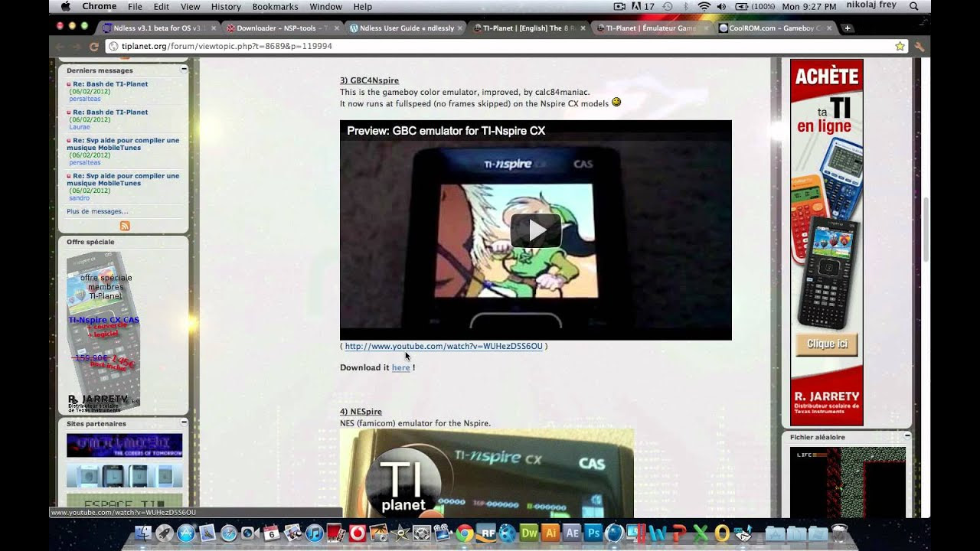Open Microsoft Excel in the dock

pyautogui.click(x=700, y=533)
